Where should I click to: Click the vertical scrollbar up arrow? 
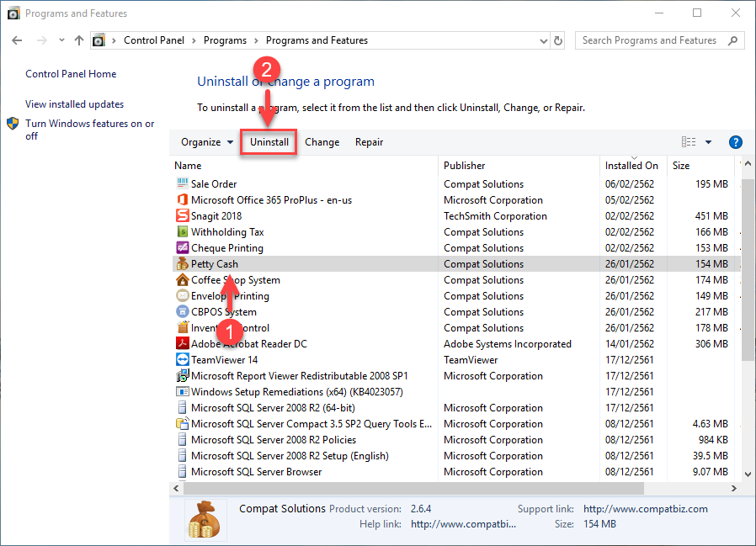748,164
